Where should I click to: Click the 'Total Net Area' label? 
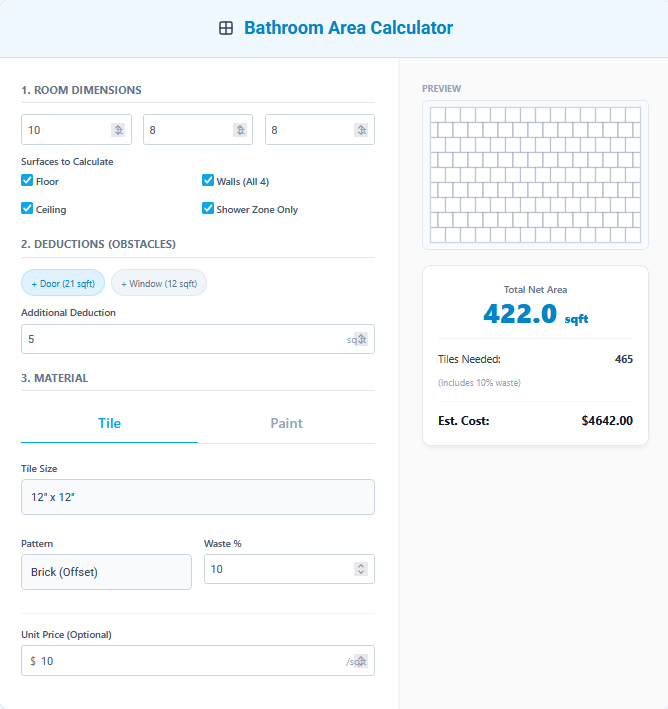535,290
